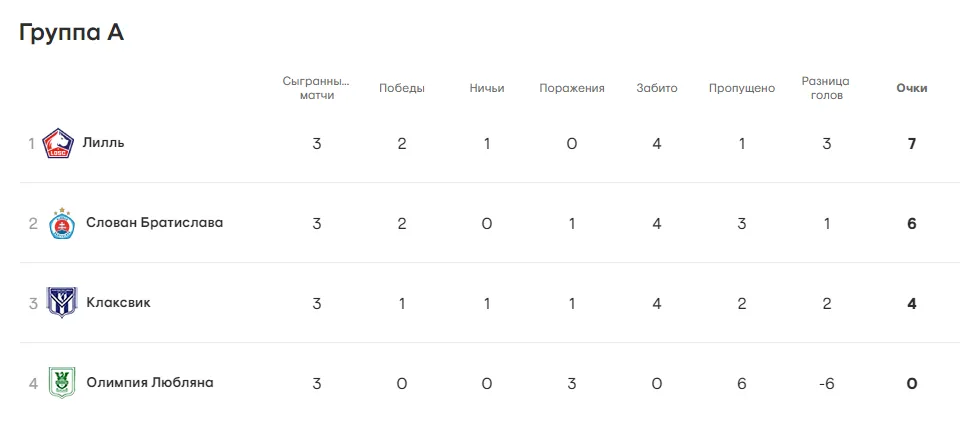Open the Олимпия Любляна team link
The width and height of the screenshot is (960, 421).
point(150,382)
